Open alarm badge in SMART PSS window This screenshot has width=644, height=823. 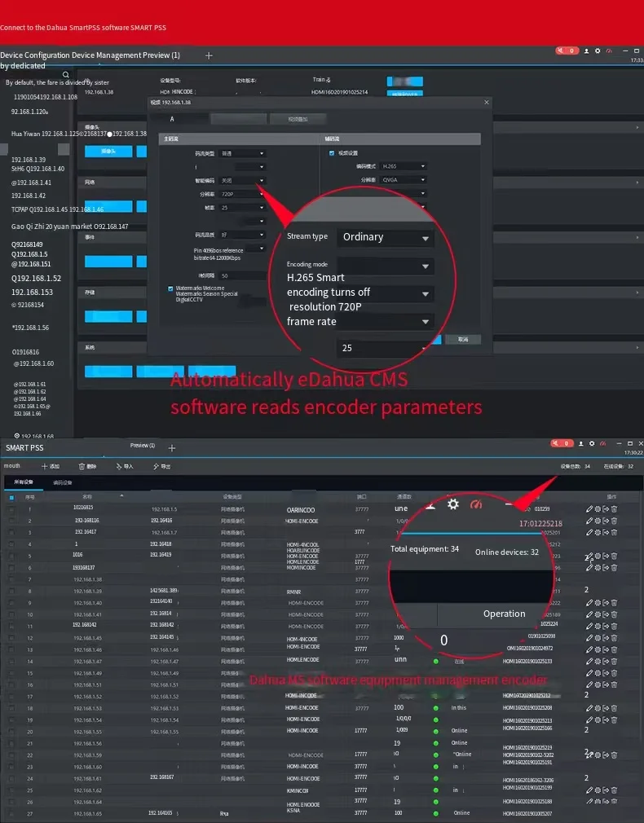click(x=562, y=443)
